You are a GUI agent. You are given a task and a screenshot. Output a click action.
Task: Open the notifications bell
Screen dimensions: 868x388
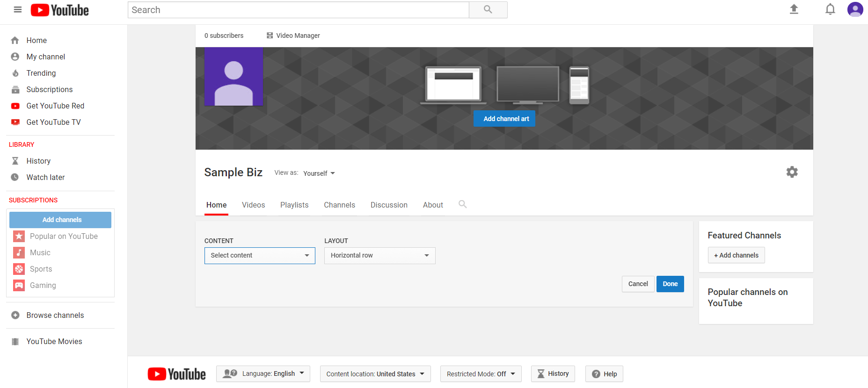coord(830,9)
